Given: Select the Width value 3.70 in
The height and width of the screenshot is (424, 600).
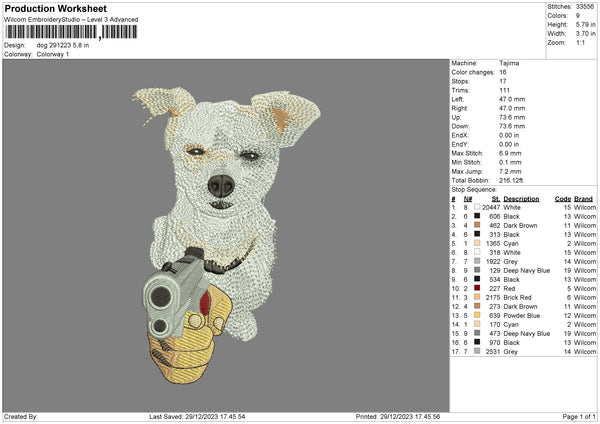Looking at the screenshot, I should 585,34.
